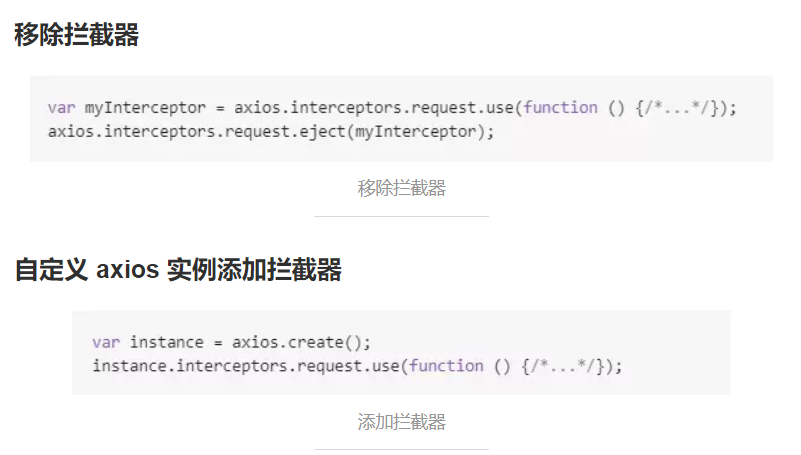Click the divider line under 添加拦截器 caption
This screenshot has height=455, width=801.
401,449
